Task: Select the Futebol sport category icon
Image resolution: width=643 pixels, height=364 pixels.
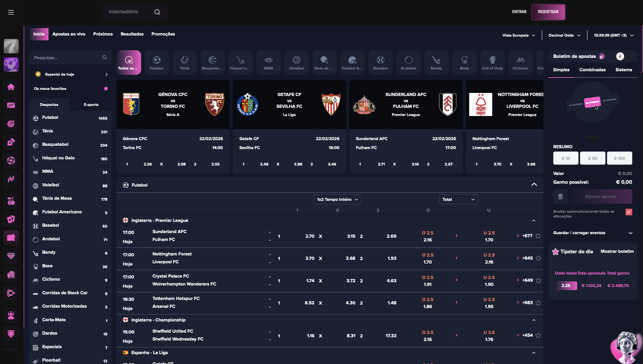Action: pyautogui.click(x=156, y=62)
